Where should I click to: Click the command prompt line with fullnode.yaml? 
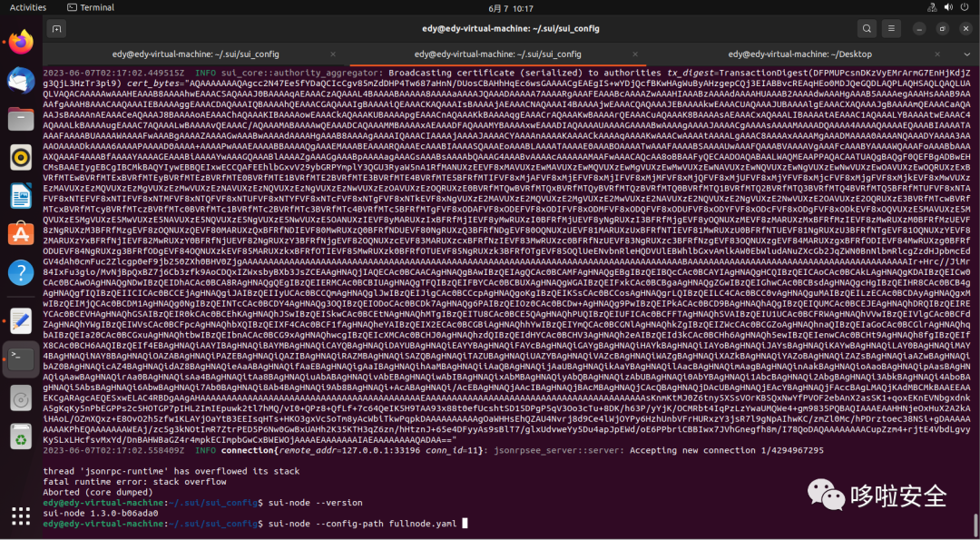point(256,523)
